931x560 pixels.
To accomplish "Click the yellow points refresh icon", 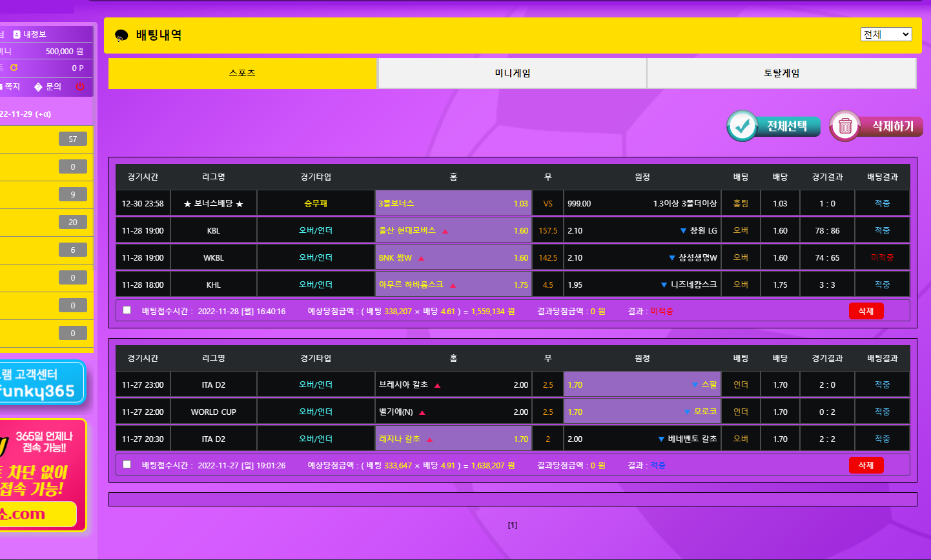I will pos(14,68).
